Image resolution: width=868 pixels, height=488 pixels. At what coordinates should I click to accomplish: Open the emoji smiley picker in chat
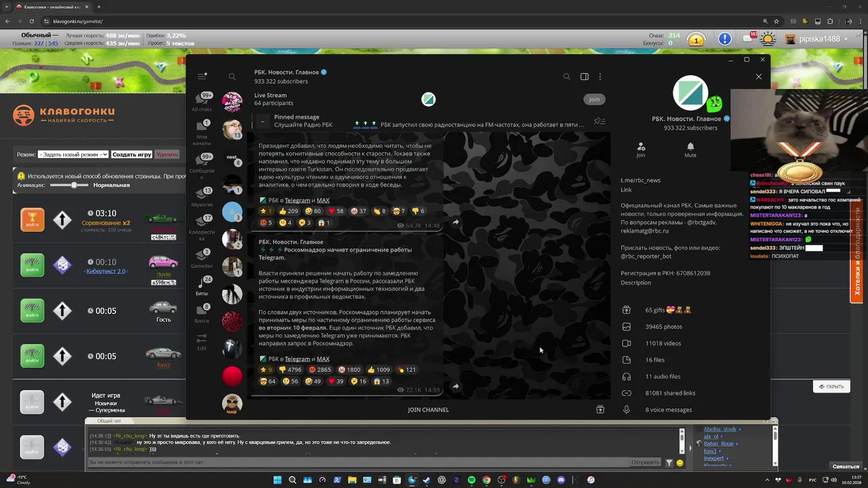tap(679, 463)
